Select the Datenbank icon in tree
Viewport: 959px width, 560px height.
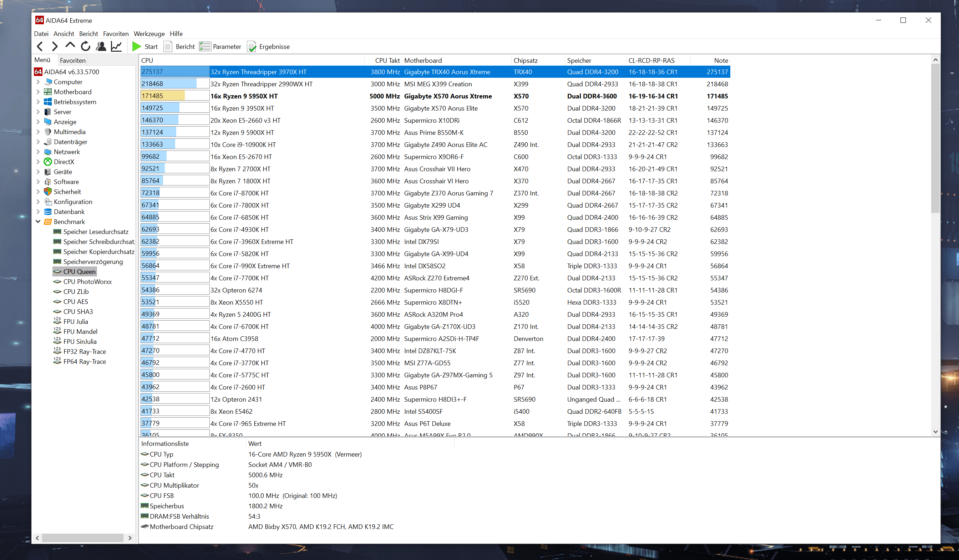pyautogui.click(x=47, y=212)
